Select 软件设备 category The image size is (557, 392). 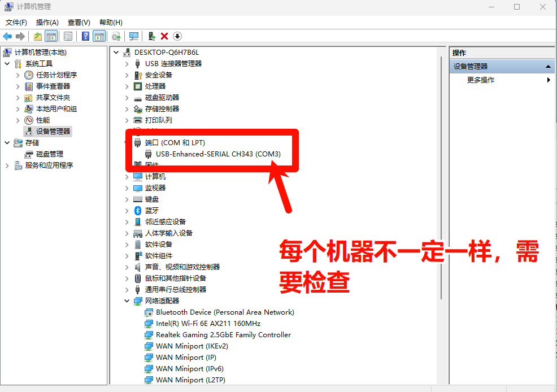coord(158,244)
